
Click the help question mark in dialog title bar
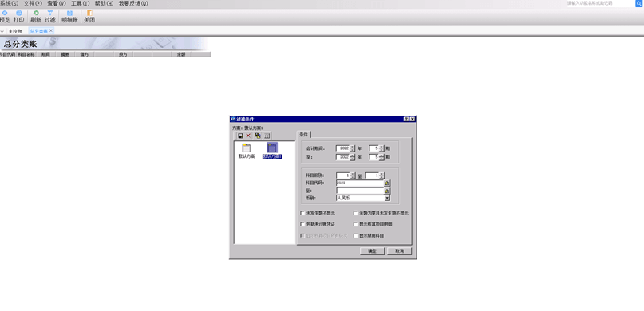(405, 119)
